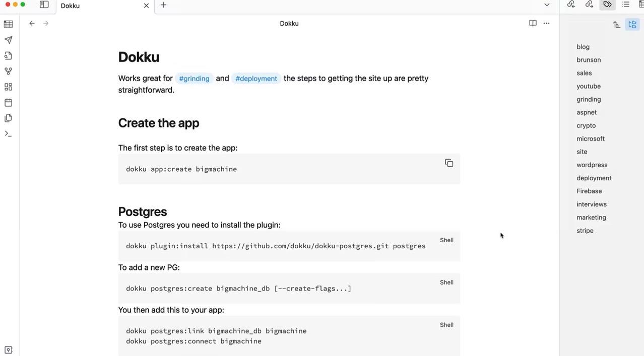Switch to the Outline tab in the right sidebar
This screenshot has height=356, width=644.
pyautogui.click(x=625, y=5)
